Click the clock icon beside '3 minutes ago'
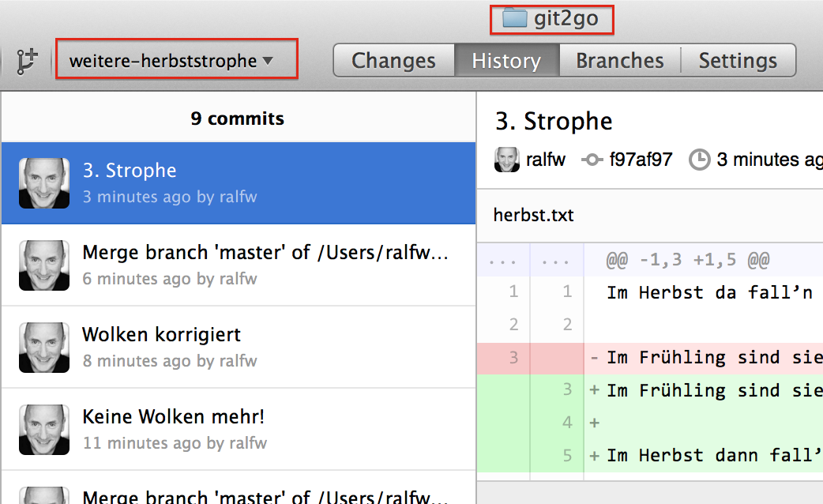 click(x=700, y=160)
